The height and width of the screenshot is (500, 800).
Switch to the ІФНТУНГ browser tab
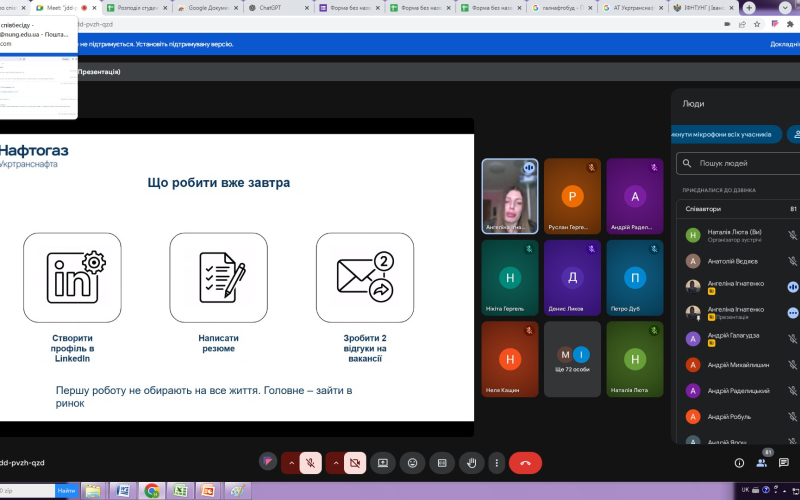pos(702,8)
